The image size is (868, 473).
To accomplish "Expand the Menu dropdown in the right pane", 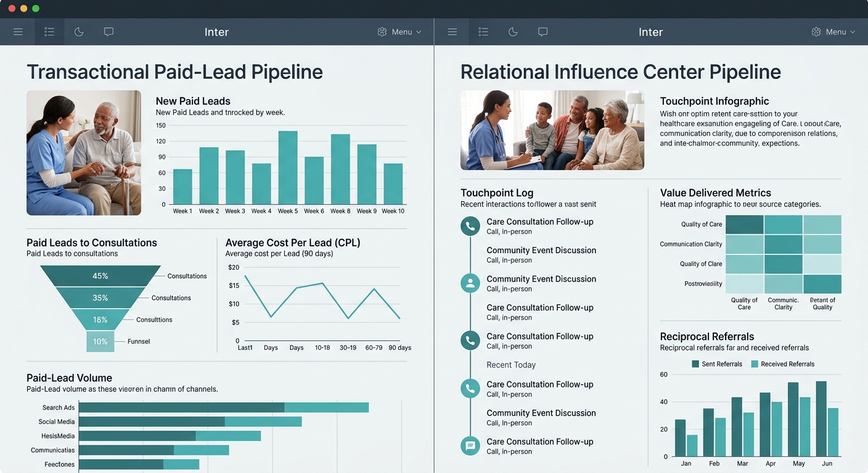I will [x=833, y=32].
